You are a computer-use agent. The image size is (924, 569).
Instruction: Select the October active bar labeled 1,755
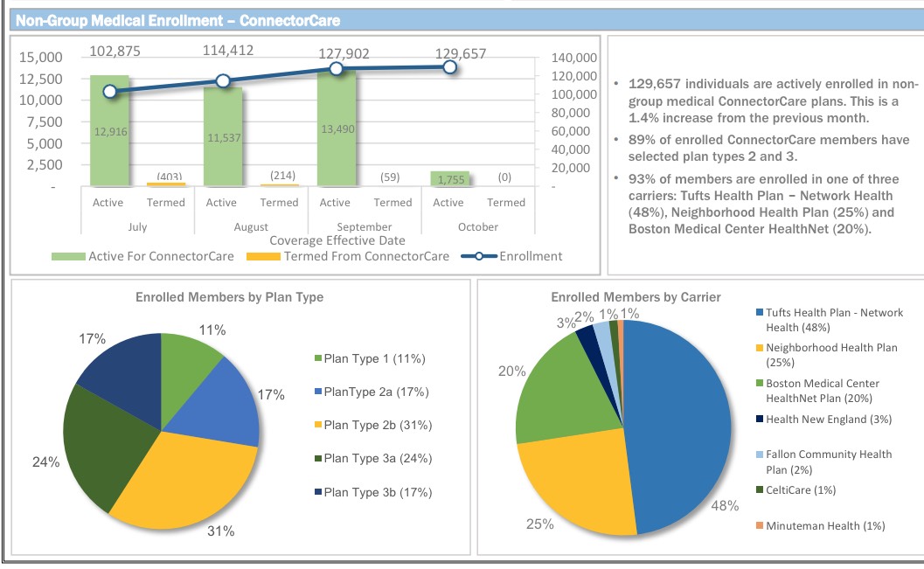pyautogui.click(x=449, y=179)
